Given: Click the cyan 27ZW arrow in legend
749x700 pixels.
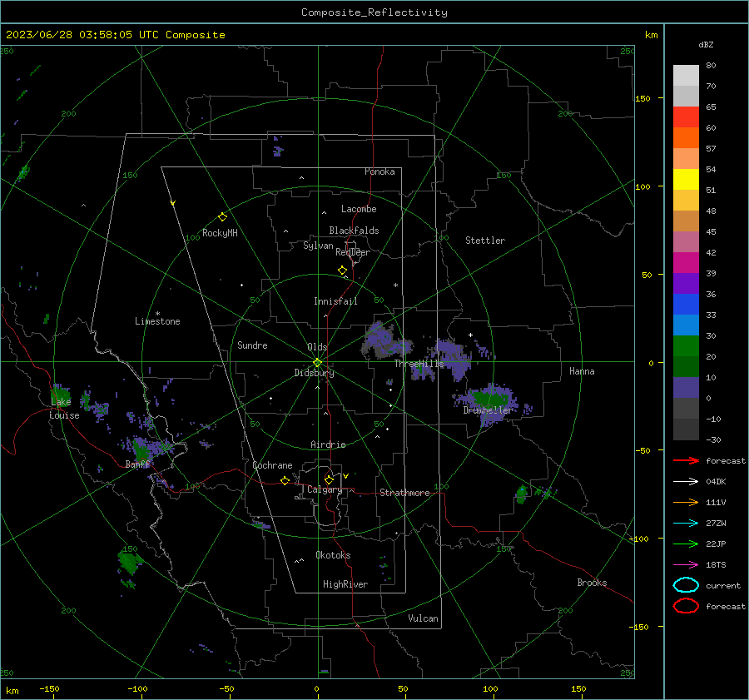Looking at the screenshot, I should click(x=686, y=524).
